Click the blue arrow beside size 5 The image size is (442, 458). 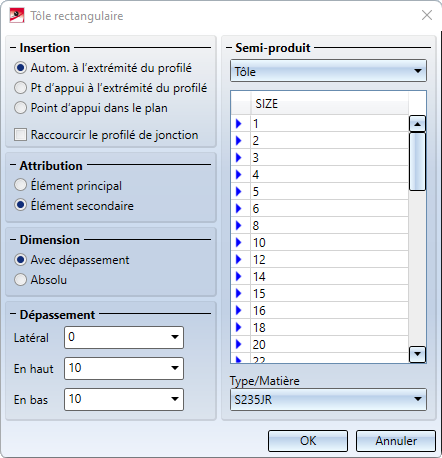coord(239,192)
